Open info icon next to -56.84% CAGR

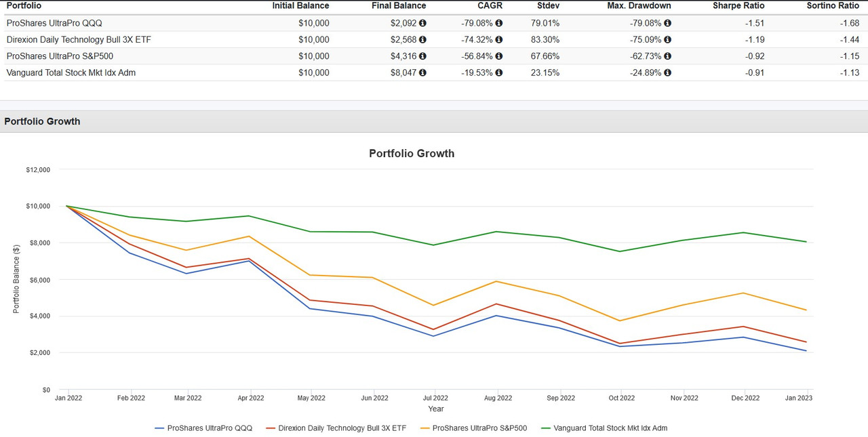(x=499, y=56)
